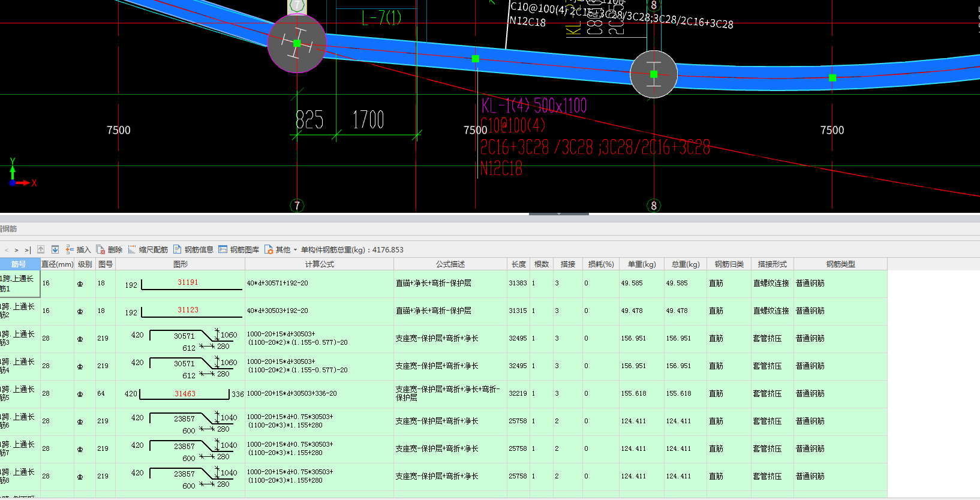Jump to last rebar record arrow
The height and width of the screenshot is (500, 980).
(28, 250)
